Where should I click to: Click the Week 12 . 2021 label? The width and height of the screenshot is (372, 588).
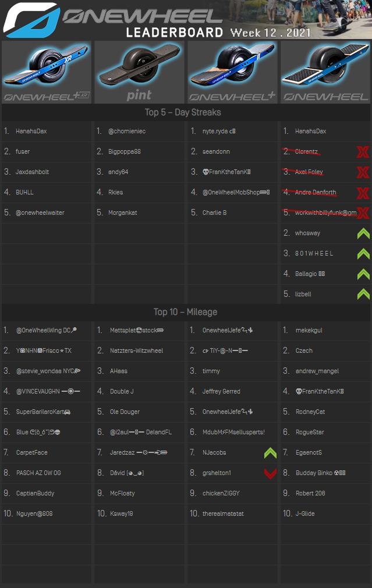[270, 33]
